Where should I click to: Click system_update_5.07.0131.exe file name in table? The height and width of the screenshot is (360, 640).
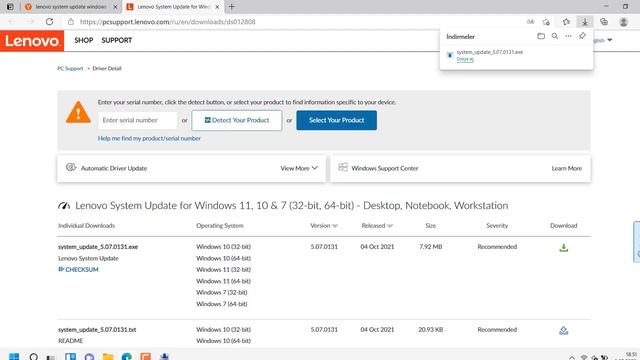click(x=98, y=247)
